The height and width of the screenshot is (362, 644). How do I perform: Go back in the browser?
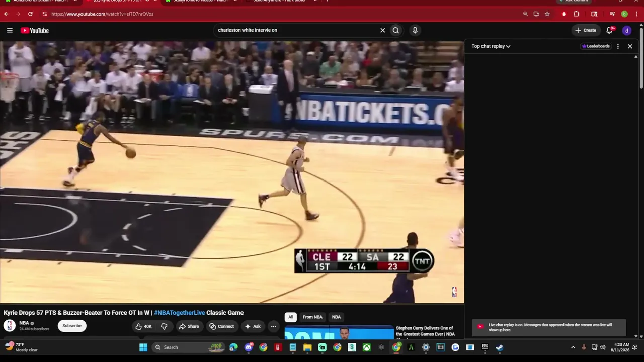point(6,14)
